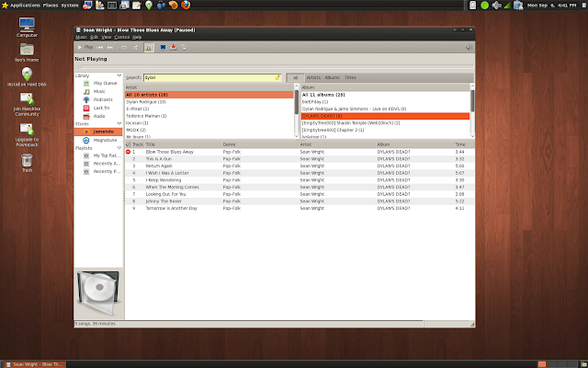This screenshot has height=368, width=588.
Task: Collapse the Playlists section
Action: [x=119, y=148]
